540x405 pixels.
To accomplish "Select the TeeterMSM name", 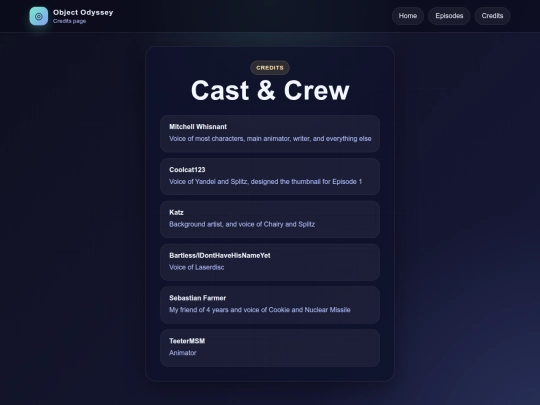I will 187,341.
